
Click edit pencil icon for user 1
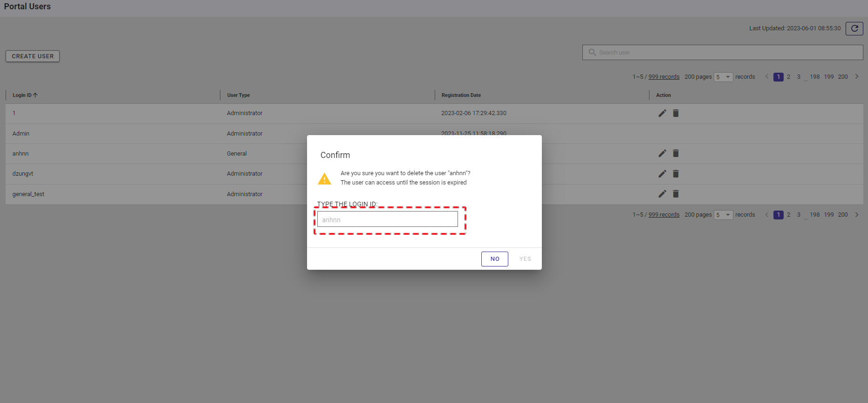tap(662, 113)
